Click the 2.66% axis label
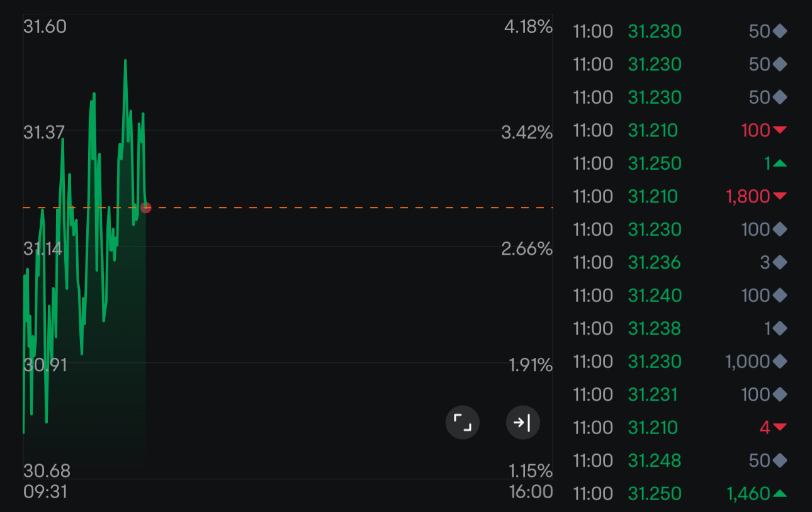This screenshot has width=812, height=512. 527,249
